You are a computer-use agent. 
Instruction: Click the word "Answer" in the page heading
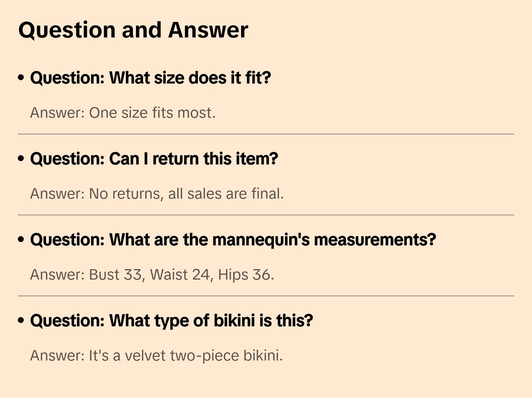[x=208, y=30]
